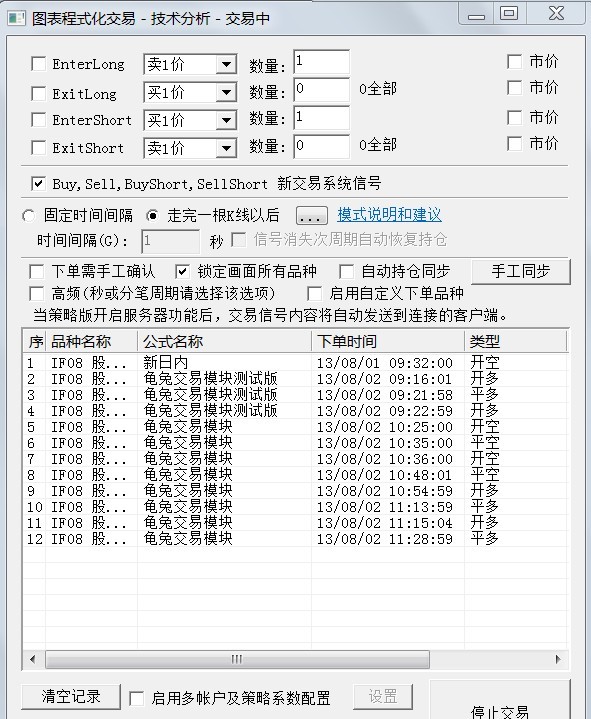This screenshot has width=591, height=719.
Task: Open 模式说明和建议 link
Action: point(389,215)
